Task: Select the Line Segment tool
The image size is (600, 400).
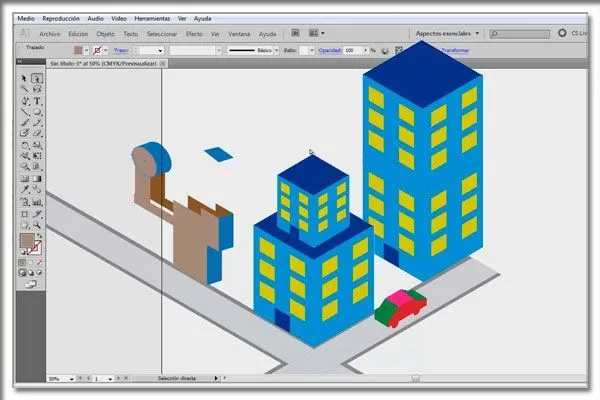Action: [25, 112]
